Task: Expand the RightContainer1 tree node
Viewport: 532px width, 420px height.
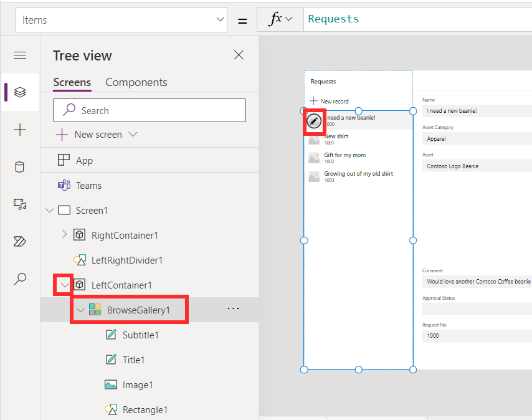Action: click(x=64, y=234)
